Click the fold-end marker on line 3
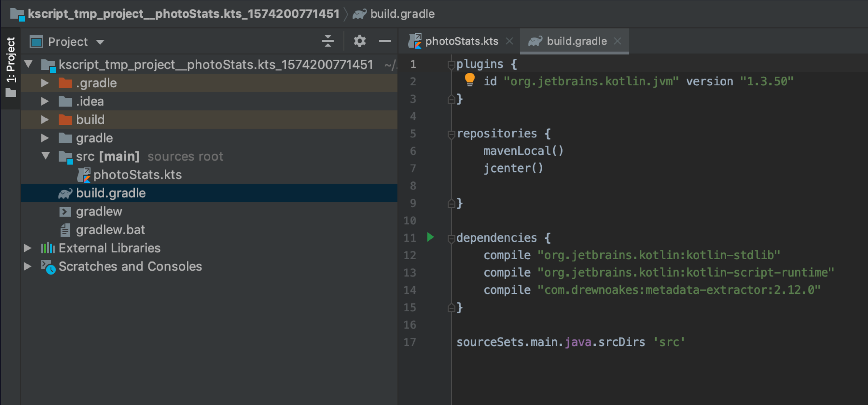 451,99
